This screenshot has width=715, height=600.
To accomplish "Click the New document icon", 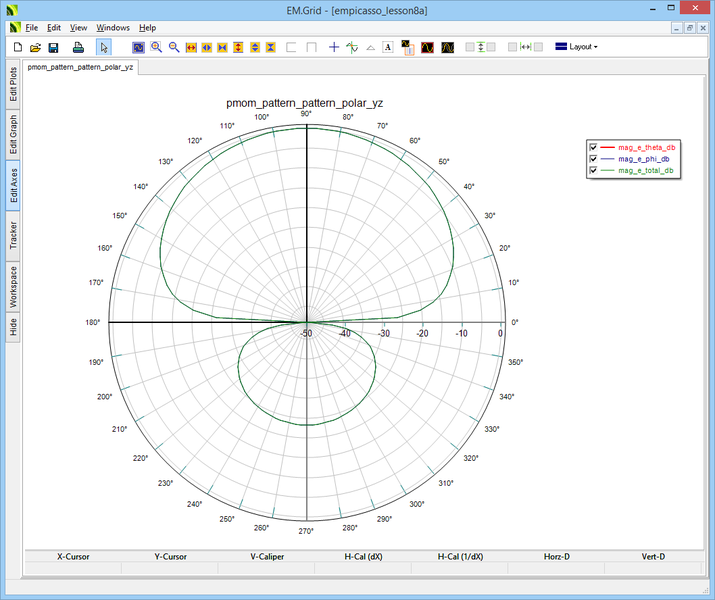I will [x=16, y=47].
